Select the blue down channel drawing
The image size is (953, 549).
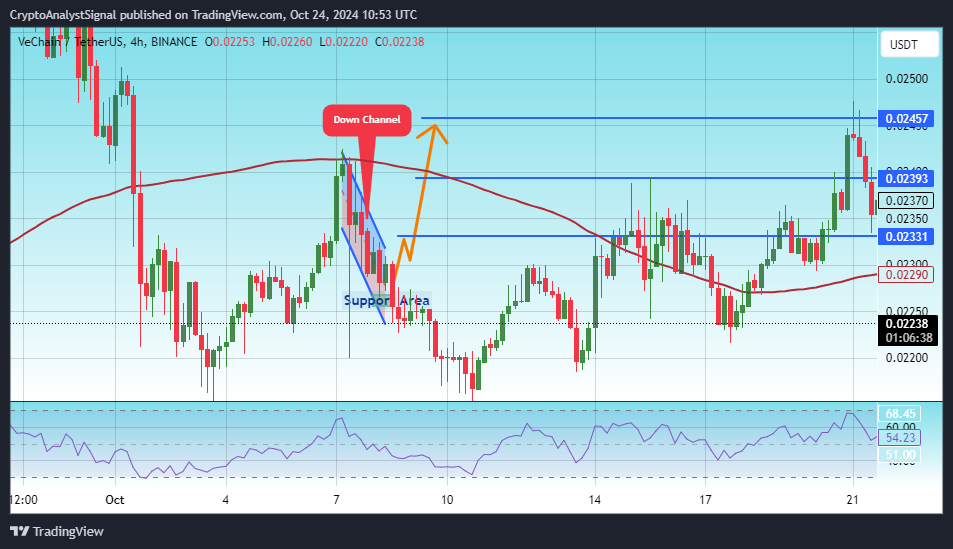[x=363, y=237]
